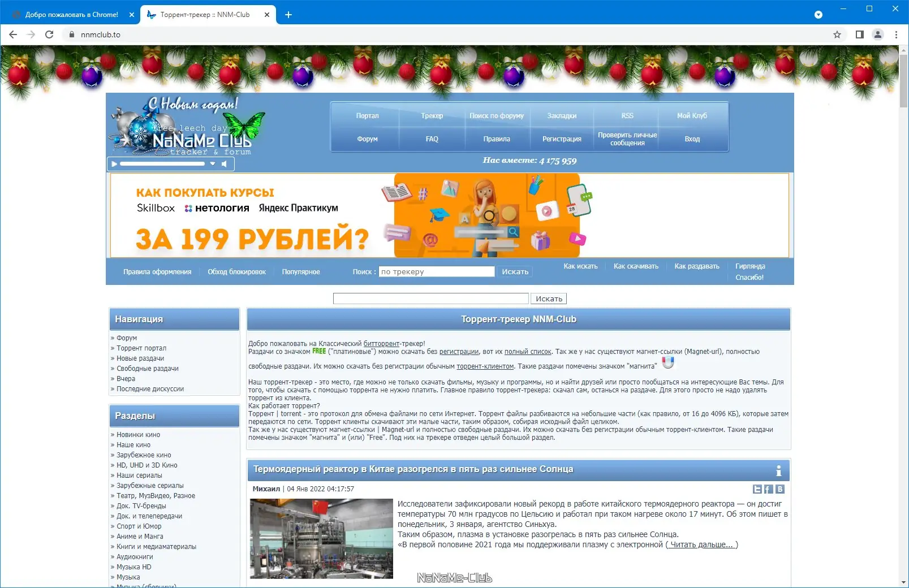Share the reactor news via the Facebook icon

coord(769,489)
